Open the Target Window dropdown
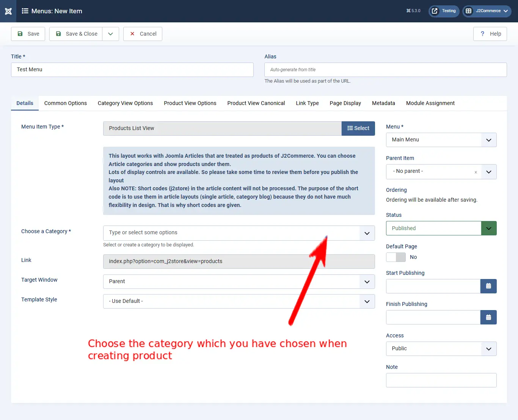Screen dimensions: 518x420 coord(239,282)
